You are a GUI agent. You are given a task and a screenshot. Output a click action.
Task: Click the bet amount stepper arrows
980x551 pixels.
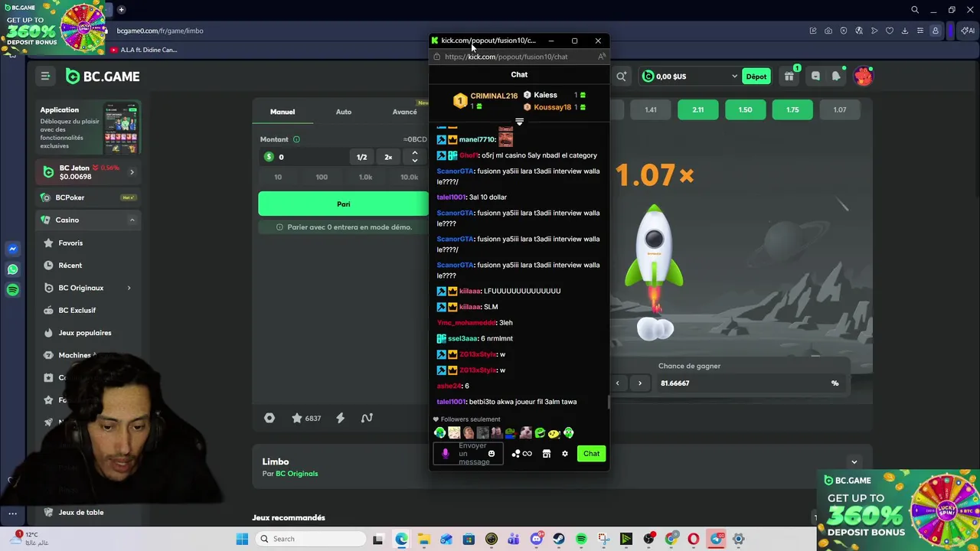pyautogui.click(x=415, y=157)
